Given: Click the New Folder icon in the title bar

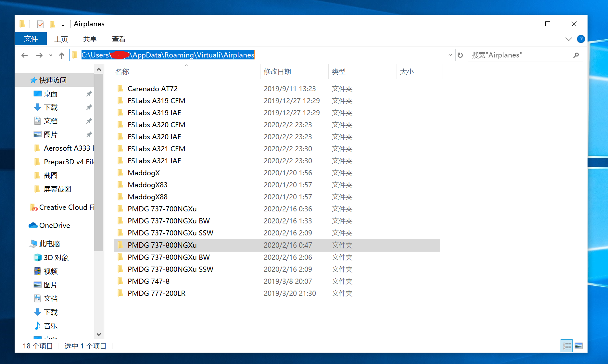Looking at the screenshot, I should click(x=52, y=24).
